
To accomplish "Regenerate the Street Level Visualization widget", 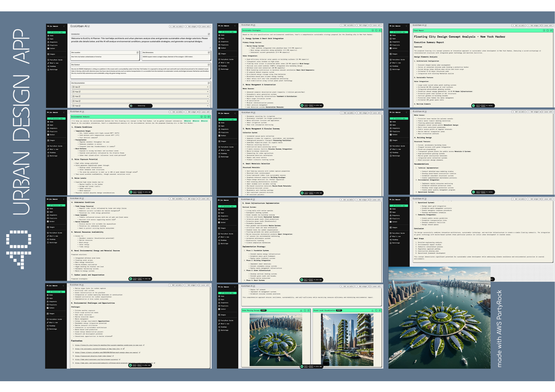I will (x=376, y=310).
